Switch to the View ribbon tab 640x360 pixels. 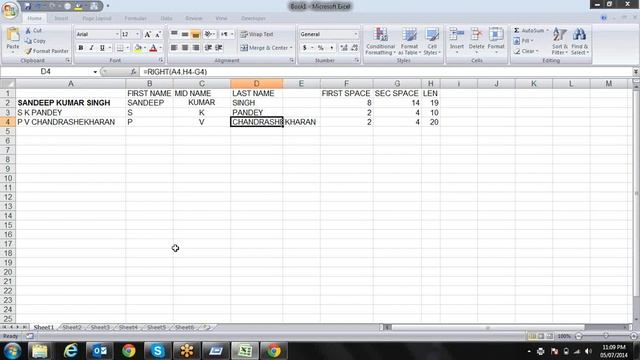click(221, 18)
